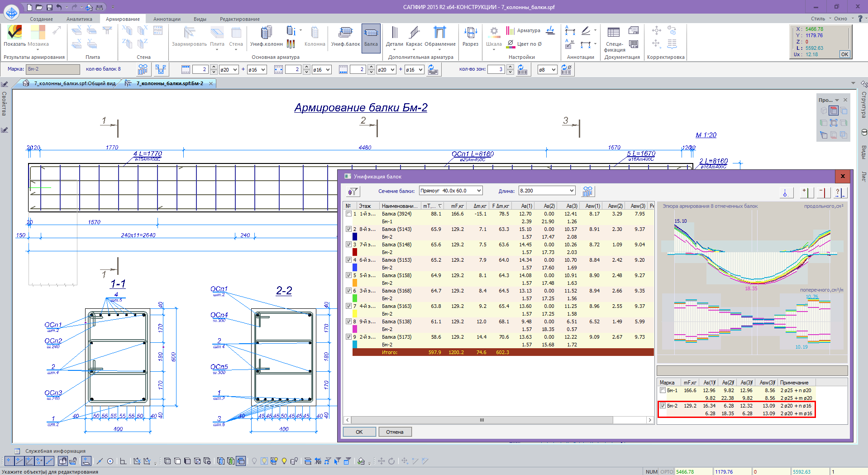Enable the checkbox for Балка (3924) row
The image size is (868, 475).
tap(348, 214)
